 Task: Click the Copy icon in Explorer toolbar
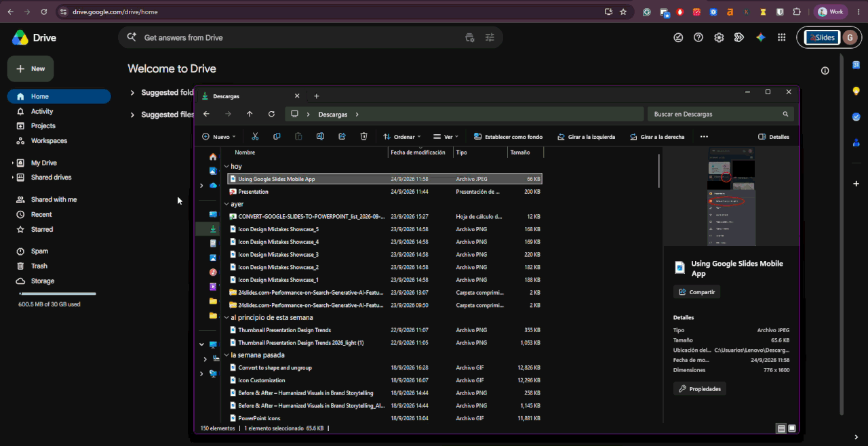277,136
